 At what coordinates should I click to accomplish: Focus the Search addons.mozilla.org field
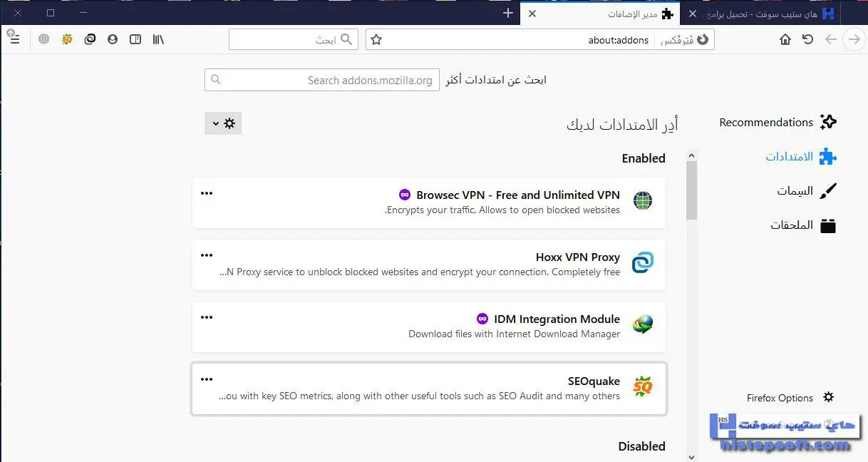322,80
